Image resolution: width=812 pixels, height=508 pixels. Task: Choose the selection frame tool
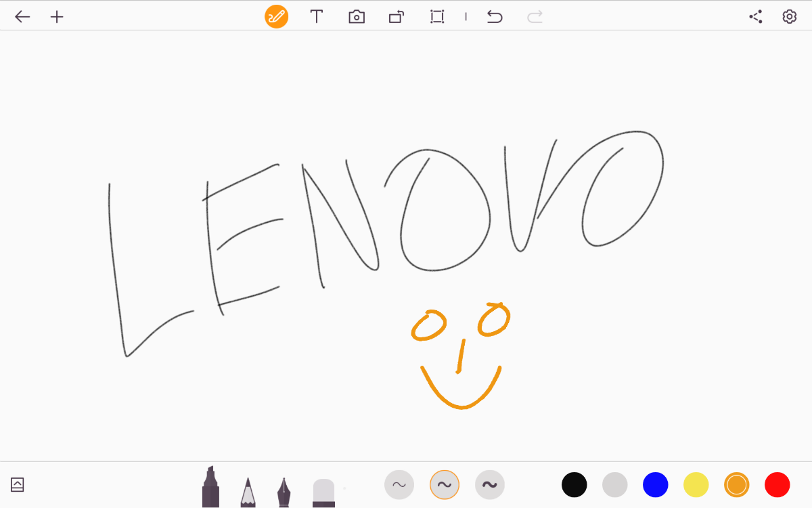click(437, 17)
